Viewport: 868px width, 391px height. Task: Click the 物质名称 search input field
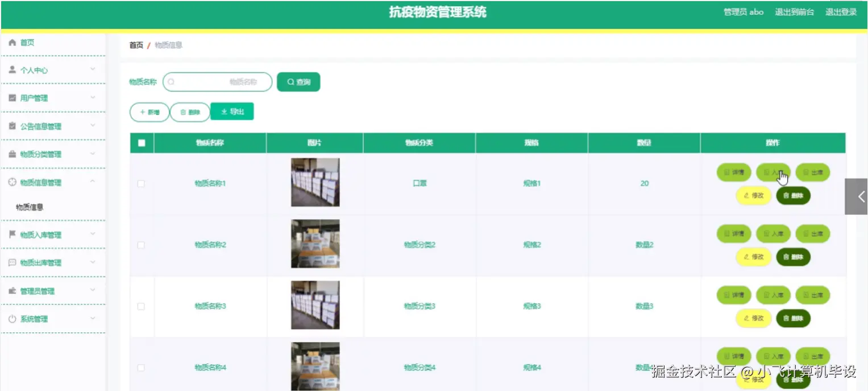pos(218,81)
